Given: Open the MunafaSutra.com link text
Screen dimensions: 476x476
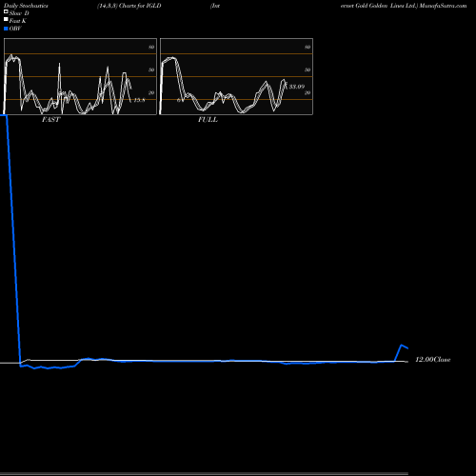Looking at the screenshot, I should point(443,6).
